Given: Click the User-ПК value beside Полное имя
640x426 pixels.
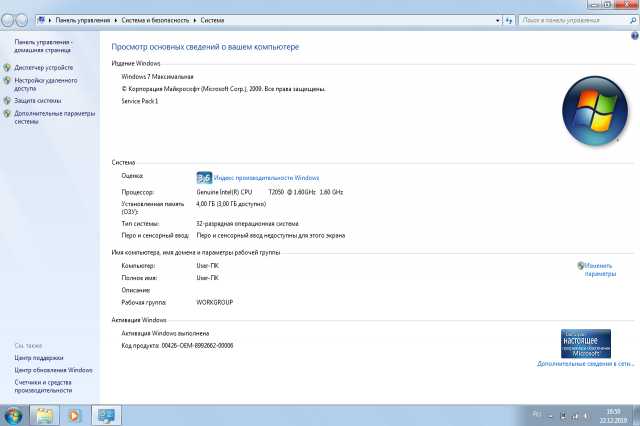Looking at the screenshot, I should (208, 278).
